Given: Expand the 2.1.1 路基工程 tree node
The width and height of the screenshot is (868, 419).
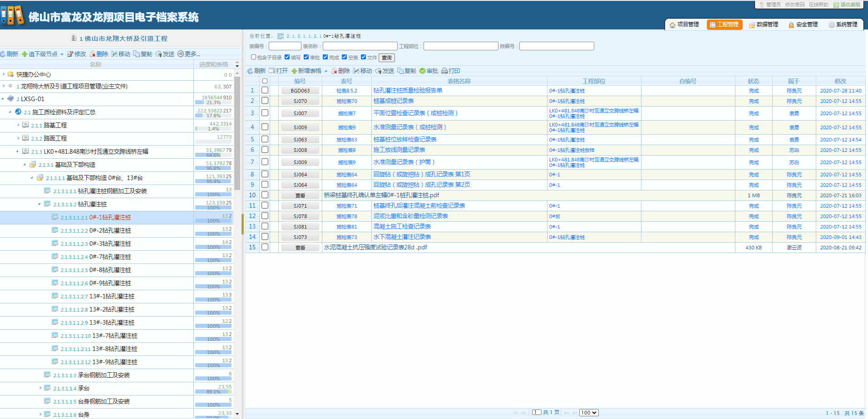Looking at the screenshot, I should click(x=18, y=125).
